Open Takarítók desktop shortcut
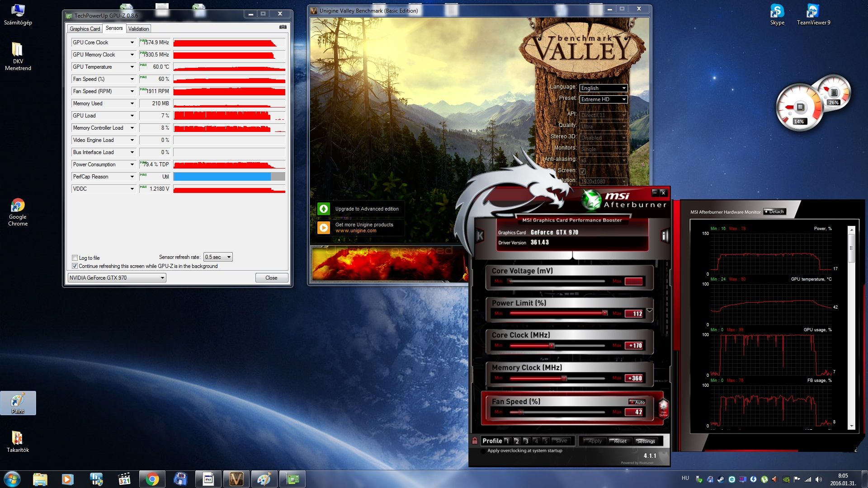This screenshot has height=488, width=868. coord(18,441)
